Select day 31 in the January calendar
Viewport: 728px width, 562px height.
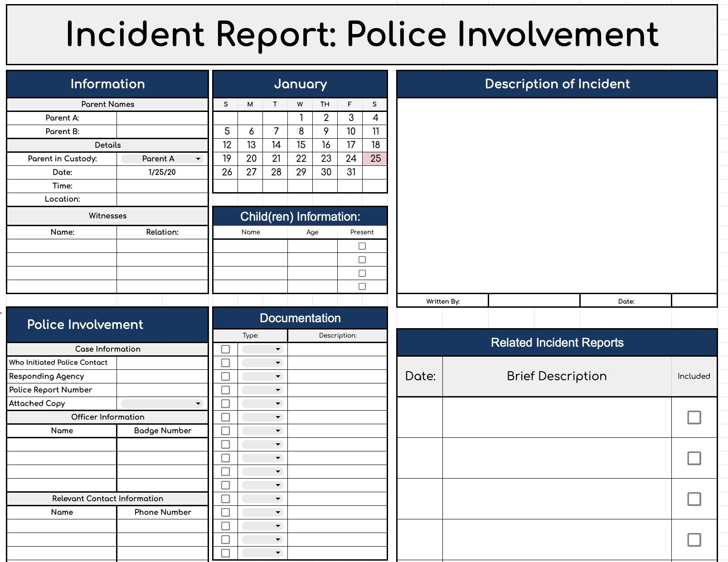pyautogui.click(x=350, y=172)
